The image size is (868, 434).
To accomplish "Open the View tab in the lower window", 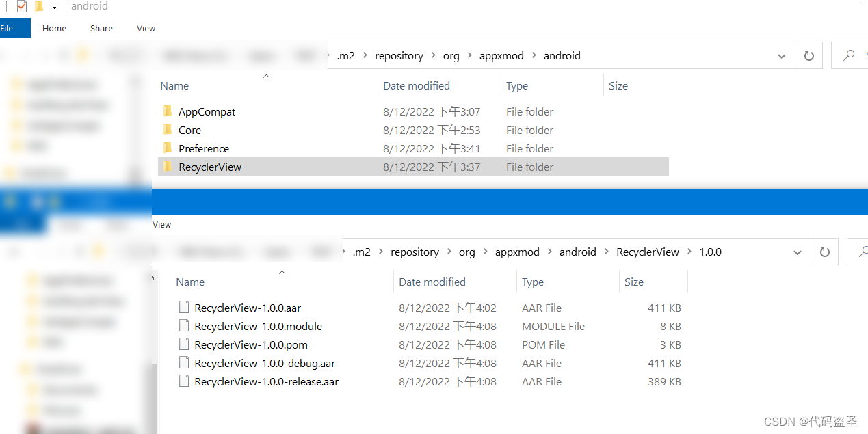I will [162, 224].
